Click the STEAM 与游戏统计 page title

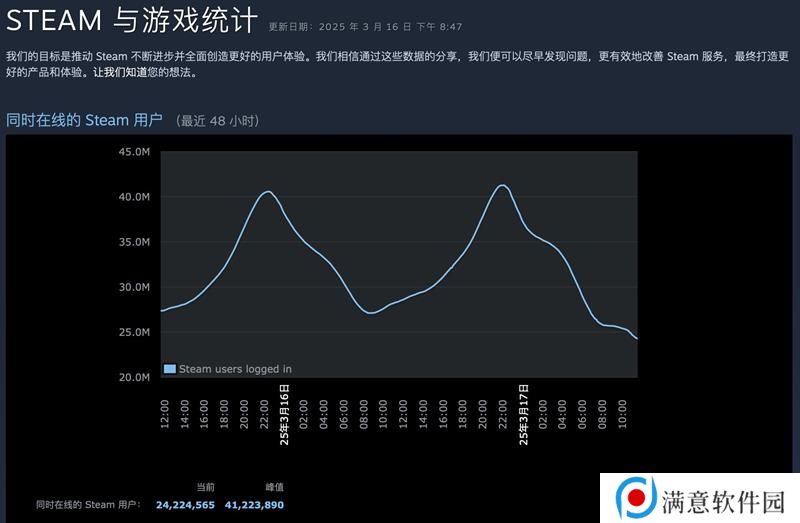[132, 21]
